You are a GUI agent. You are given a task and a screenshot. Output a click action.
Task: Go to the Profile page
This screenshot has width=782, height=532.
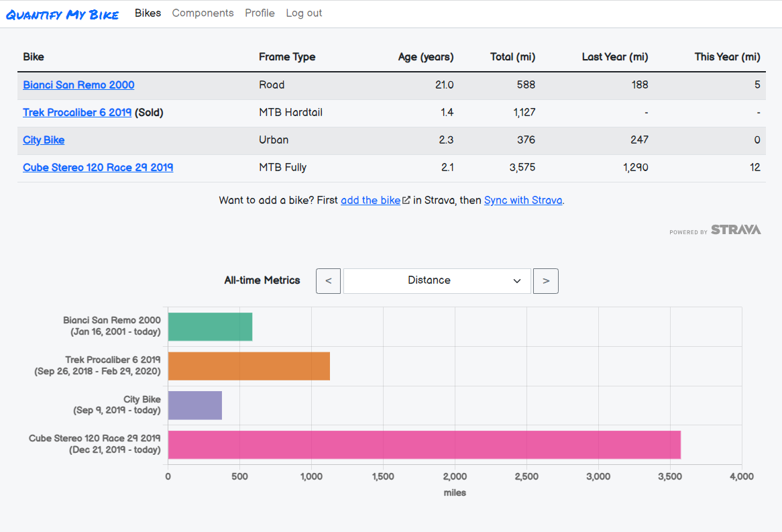[x=260, y=13]
